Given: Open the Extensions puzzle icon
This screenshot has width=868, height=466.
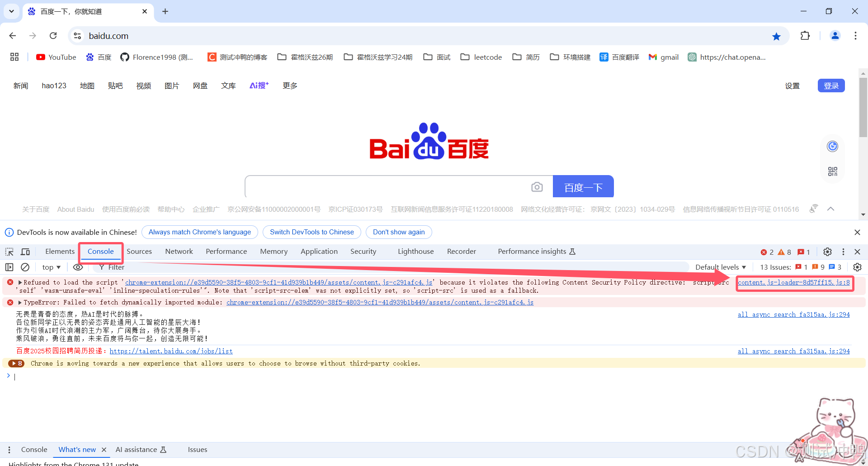Looking at the screenshot, I should 805,36.
